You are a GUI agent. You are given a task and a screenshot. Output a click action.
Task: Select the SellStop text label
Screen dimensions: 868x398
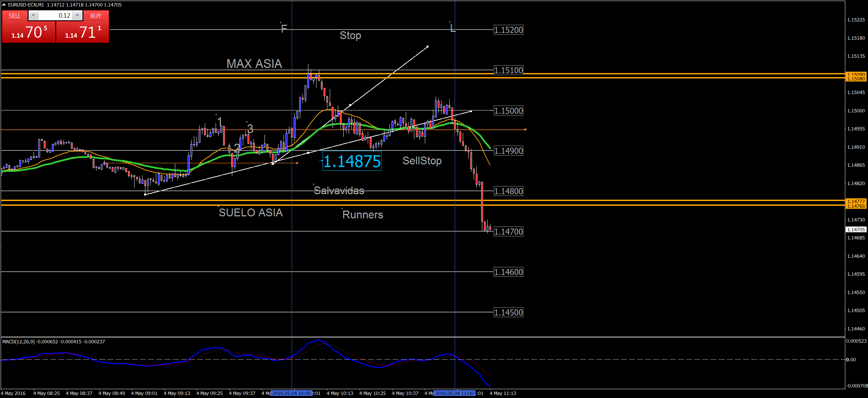422,161
